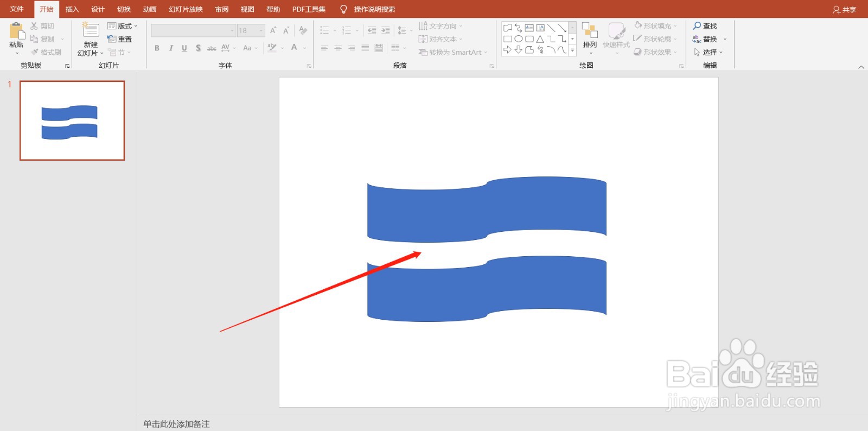868x431 pixels.
Task: Toggle Bold formatting
Action: click(157, 48)
